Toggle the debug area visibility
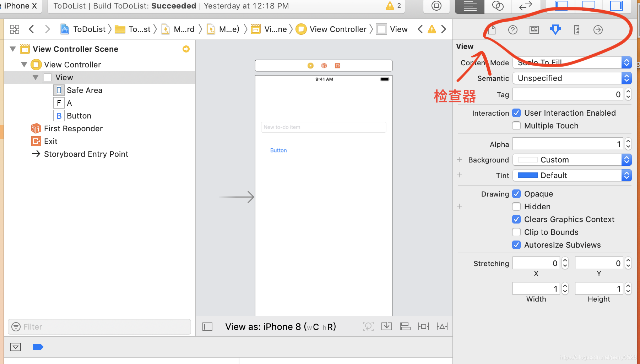The height and width of the screenshot is (364, 640). 16,347
